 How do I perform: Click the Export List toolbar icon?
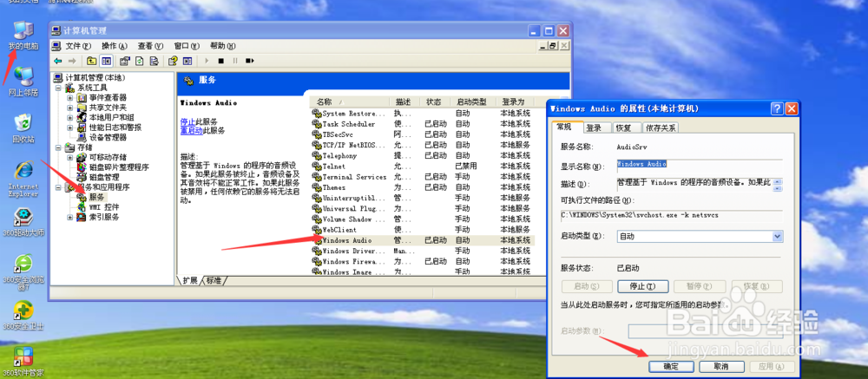point(155,61)
